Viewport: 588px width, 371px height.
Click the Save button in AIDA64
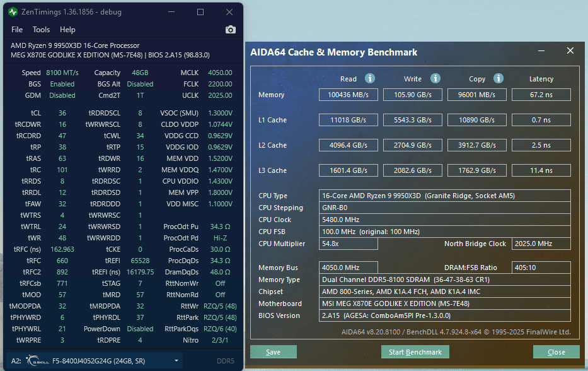274,352
